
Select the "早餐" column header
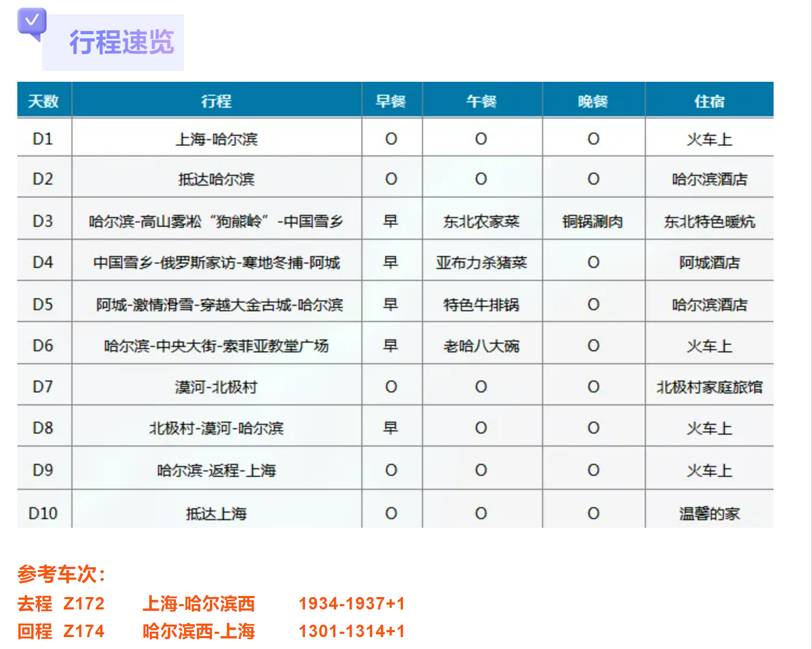click(x=391, y=101)
